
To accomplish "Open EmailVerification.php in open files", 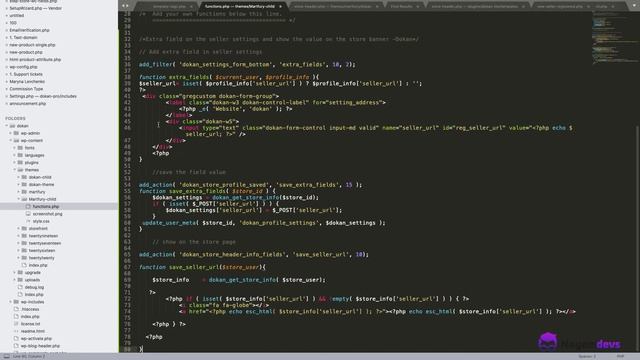I will click(x=29, y=30).
